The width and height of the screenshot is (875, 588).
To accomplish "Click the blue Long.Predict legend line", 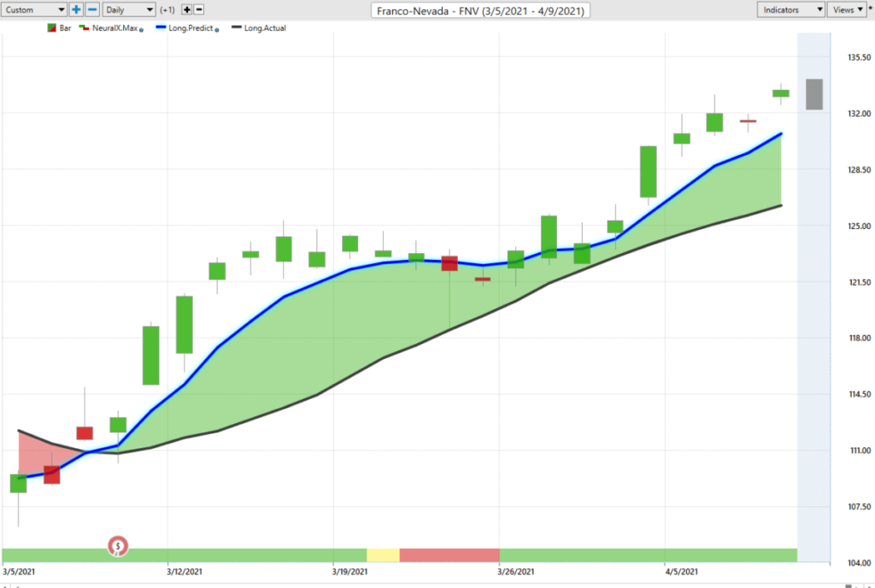I will coord(161,28).
